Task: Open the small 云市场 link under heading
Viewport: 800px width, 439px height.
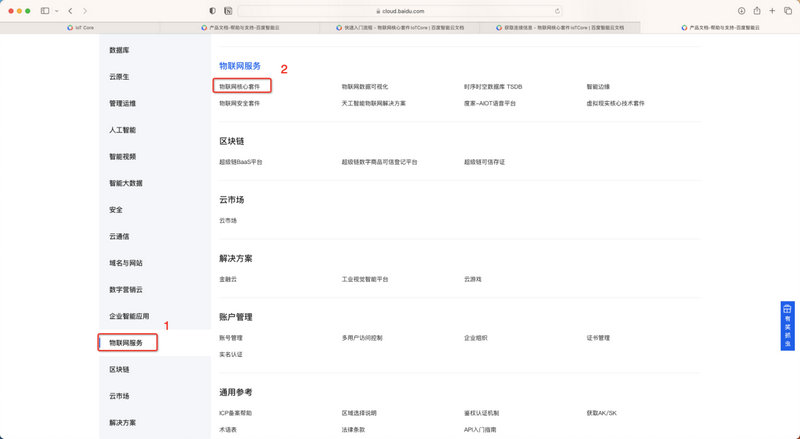Action: tap(228, 221)
